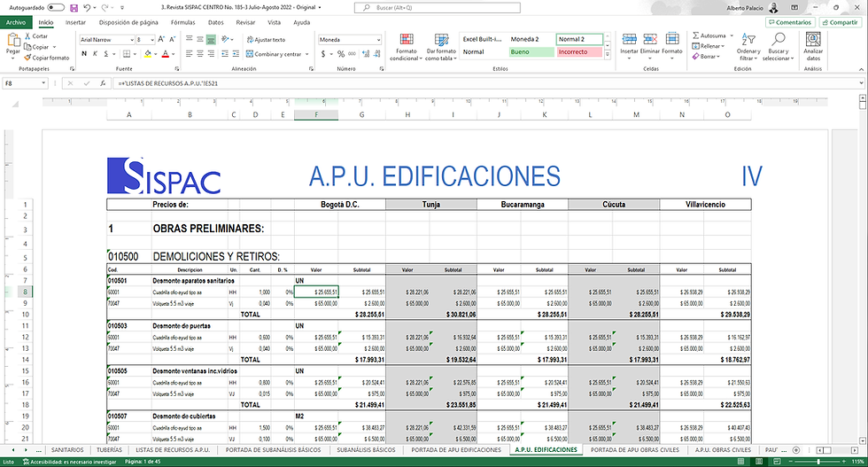Collapse the ribbon chevron
This screenshot has height=467, width=868.
(x=861, y=69)
